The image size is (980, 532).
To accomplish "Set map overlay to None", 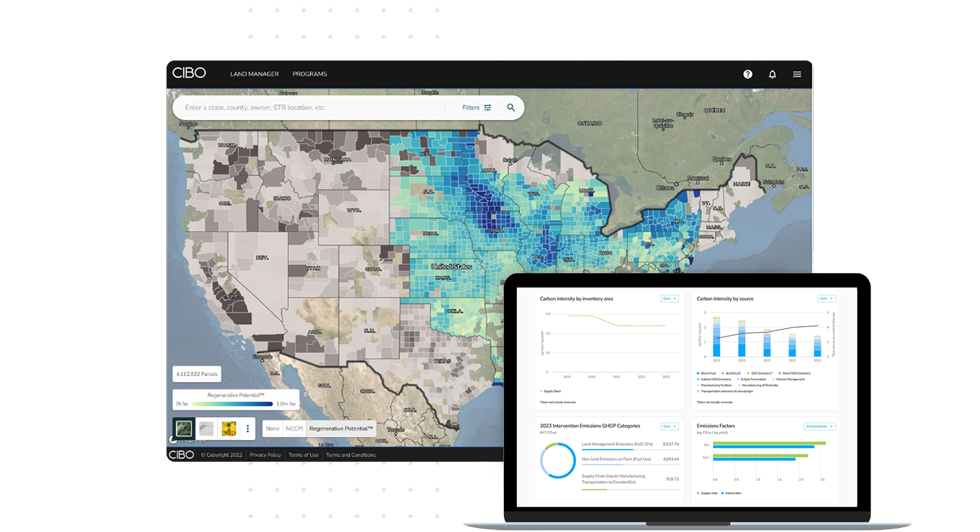I will 272,428.
